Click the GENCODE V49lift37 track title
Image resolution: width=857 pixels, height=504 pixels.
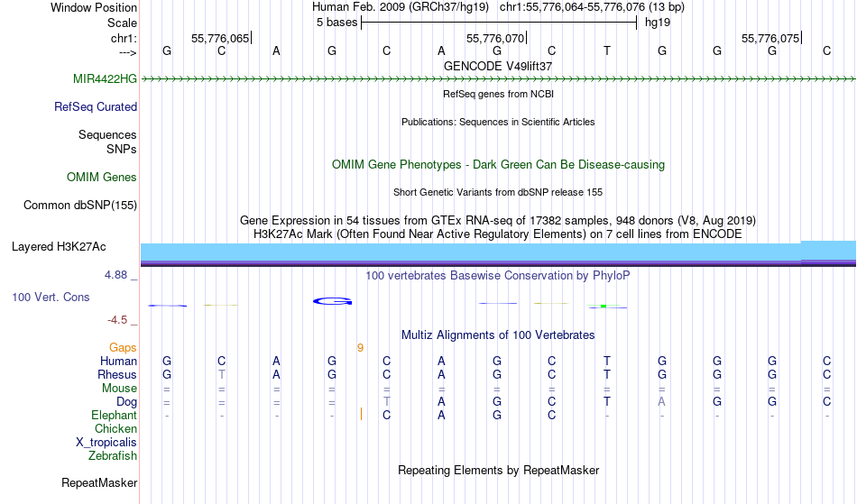(x=498, y=66)
